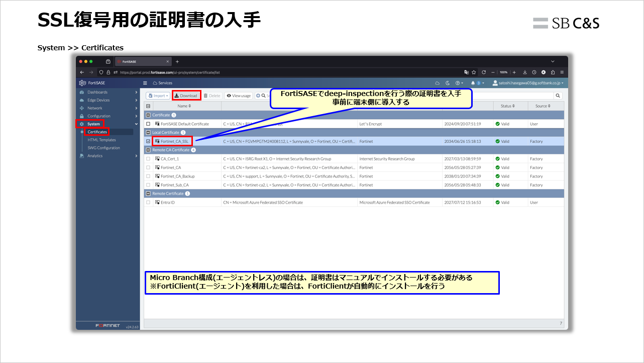Click the Configuration lock icon
This screenshot has width=644, height=363.
(82, 116)
